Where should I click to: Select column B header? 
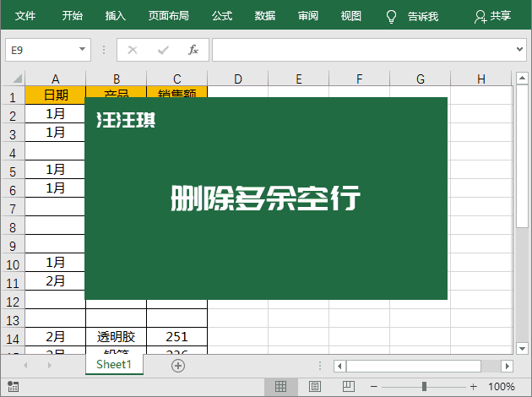click(x=116, y=79)
